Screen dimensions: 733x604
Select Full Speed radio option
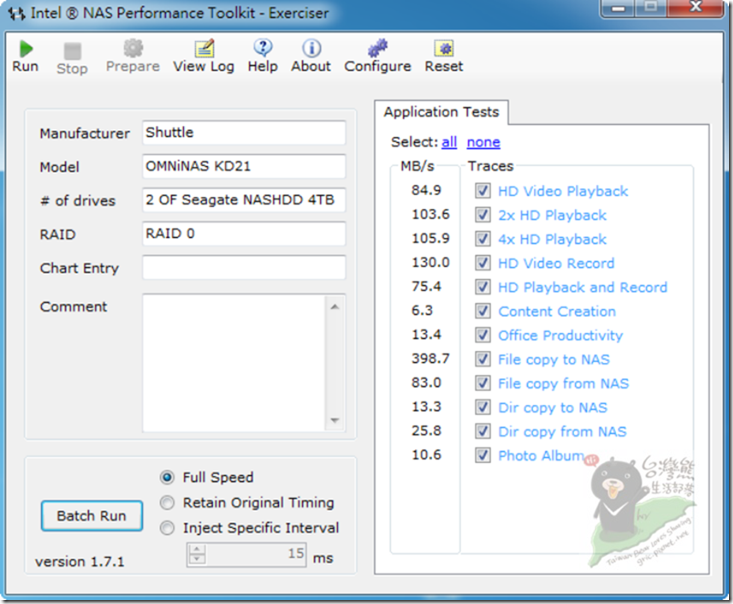167,477
